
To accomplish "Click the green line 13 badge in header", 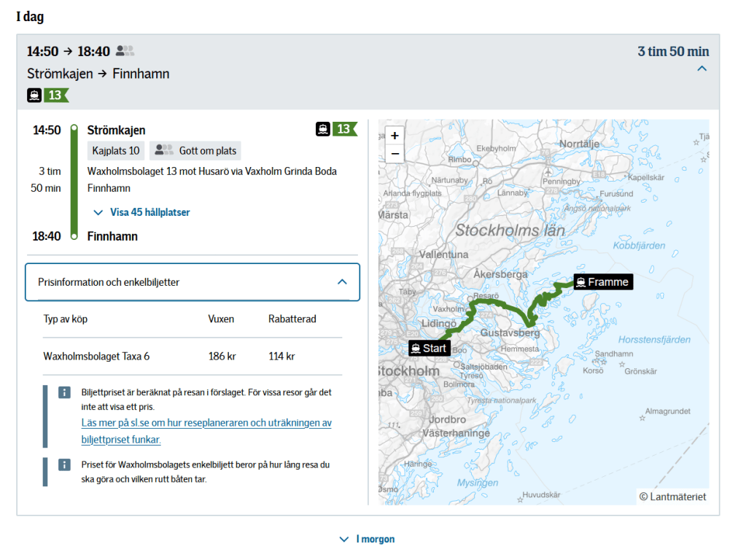I will [x=56, y=95].
